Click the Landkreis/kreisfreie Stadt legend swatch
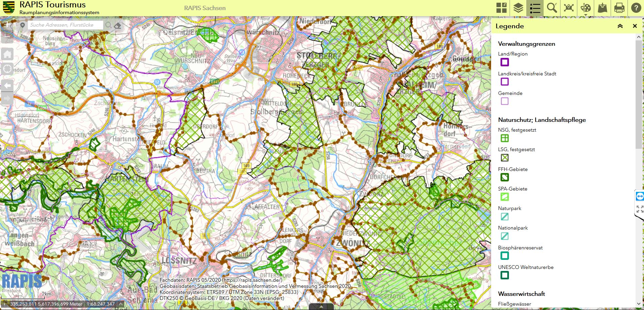This screenshot has width=644, height=310. tap(505, 81)
